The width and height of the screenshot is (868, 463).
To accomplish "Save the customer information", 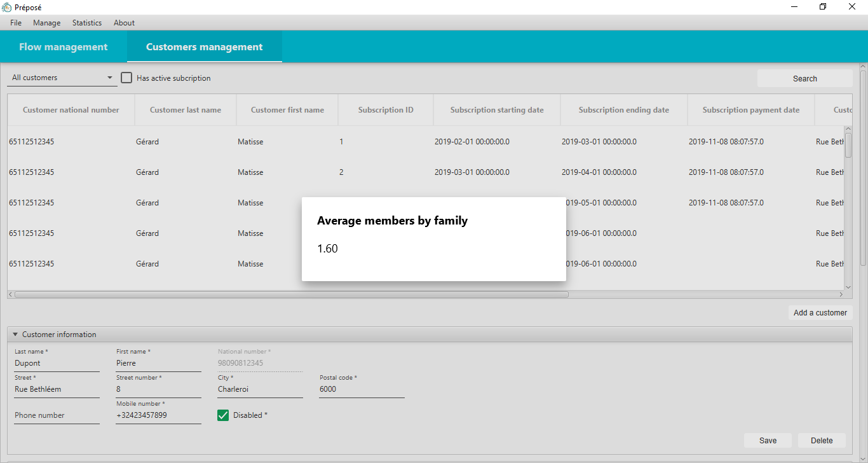I will (768, 441).
